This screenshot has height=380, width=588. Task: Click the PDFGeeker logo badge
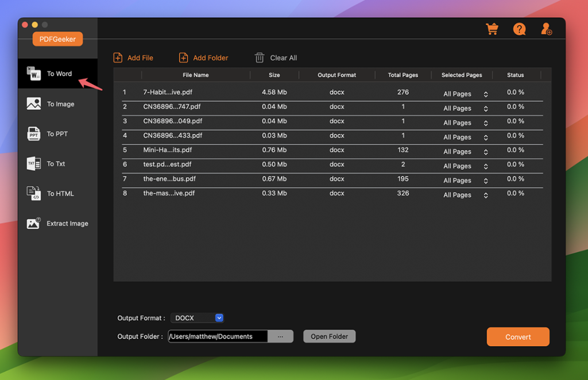pos(58,39)
